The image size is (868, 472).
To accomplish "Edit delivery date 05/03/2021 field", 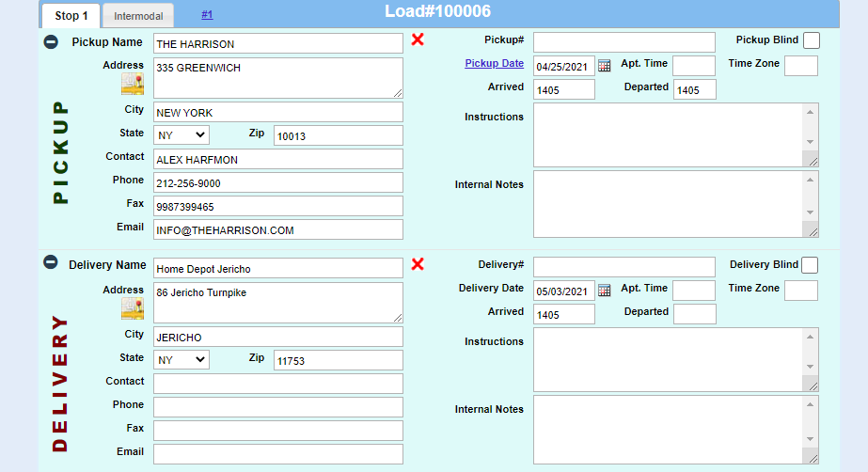I will click(564, 291).
